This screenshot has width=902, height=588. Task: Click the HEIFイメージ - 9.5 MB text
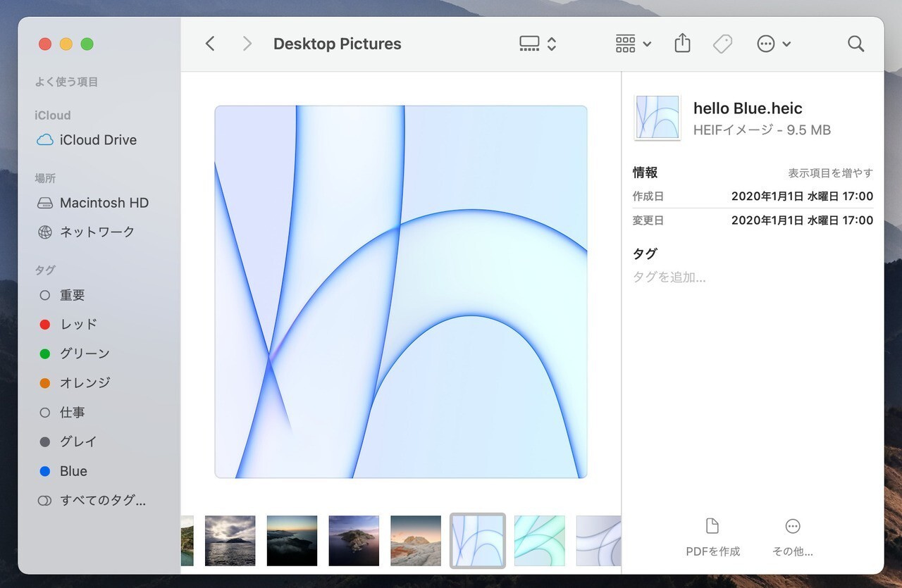point(762,130)
